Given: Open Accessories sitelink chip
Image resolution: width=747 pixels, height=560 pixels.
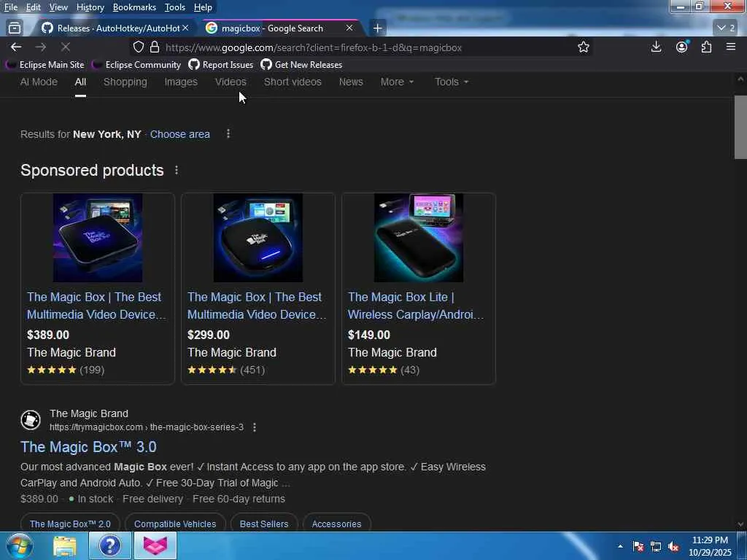Looking at the screenshot, I should pyautogui.click(x=336, y=524).
